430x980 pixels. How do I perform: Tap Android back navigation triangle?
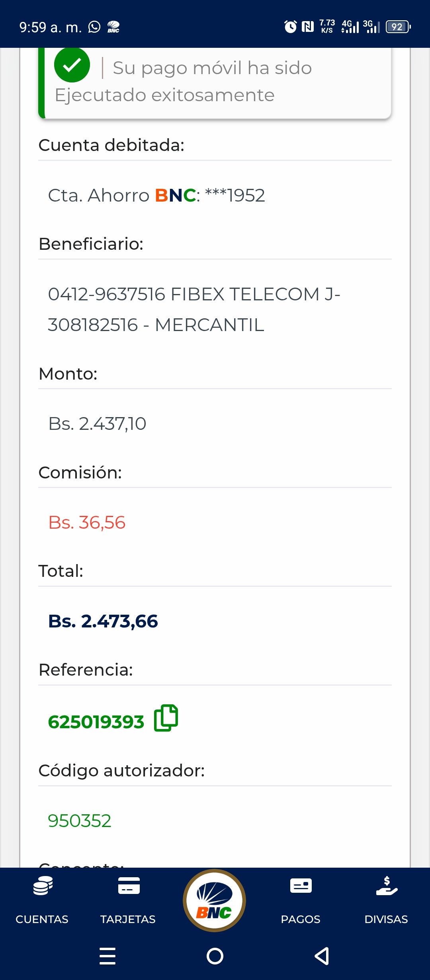pyautogui.click(x=322, y=956)
